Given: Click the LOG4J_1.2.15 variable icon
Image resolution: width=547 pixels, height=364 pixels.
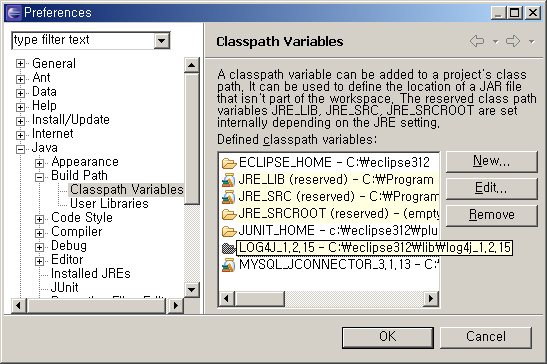Looking at the screenshot, I should point(228,248).
